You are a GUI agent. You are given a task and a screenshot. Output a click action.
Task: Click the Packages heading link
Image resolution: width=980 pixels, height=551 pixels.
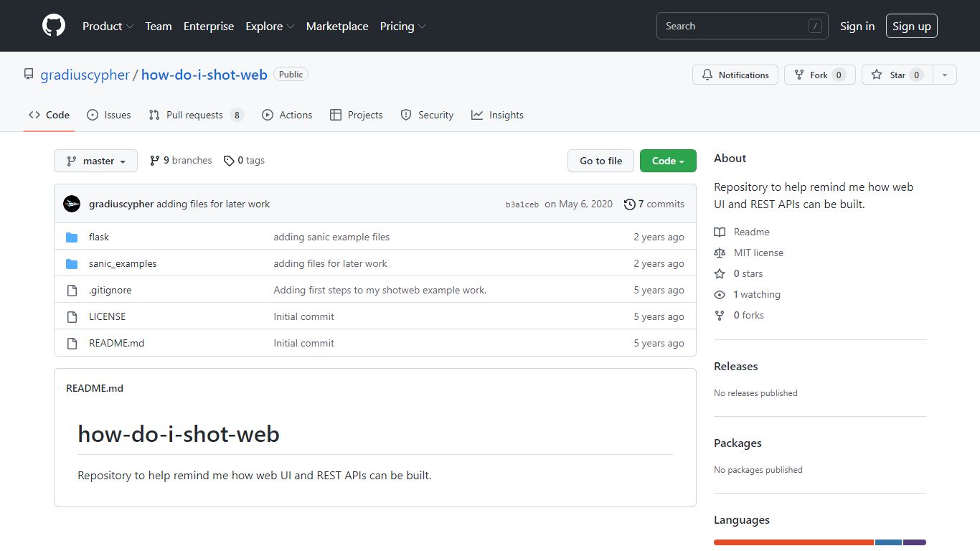point(738,443)
